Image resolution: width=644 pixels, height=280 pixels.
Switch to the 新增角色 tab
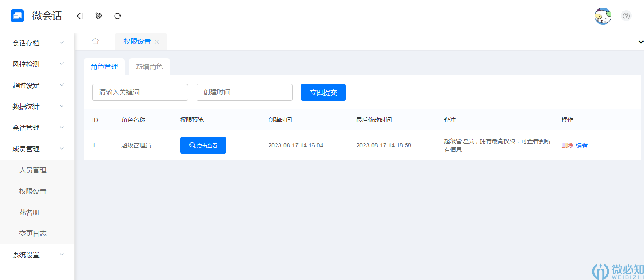[x=149, y=67]
